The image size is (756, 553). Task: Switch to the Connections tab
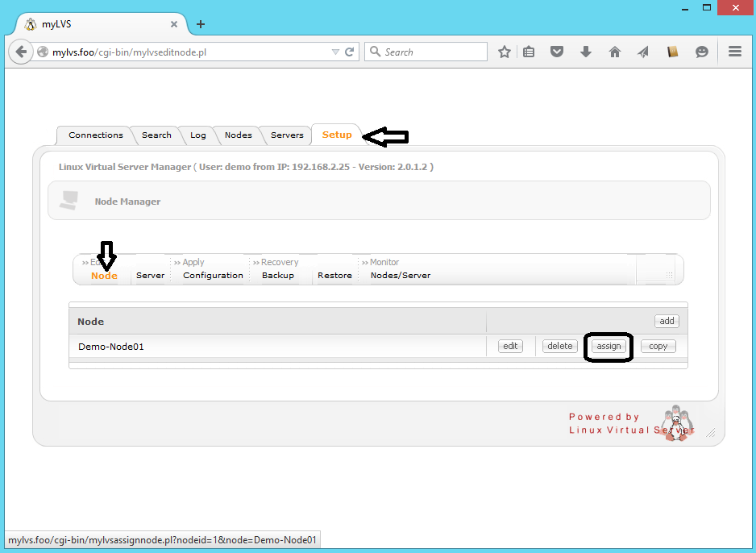tap(96, 135)
